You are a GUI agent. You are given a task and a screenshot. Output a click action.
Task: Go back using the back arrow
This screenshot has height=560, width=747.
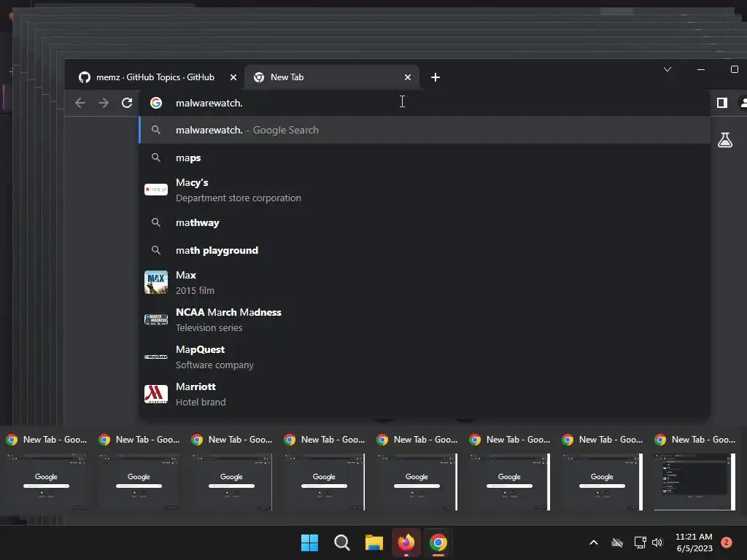click(x=80, y=103)
